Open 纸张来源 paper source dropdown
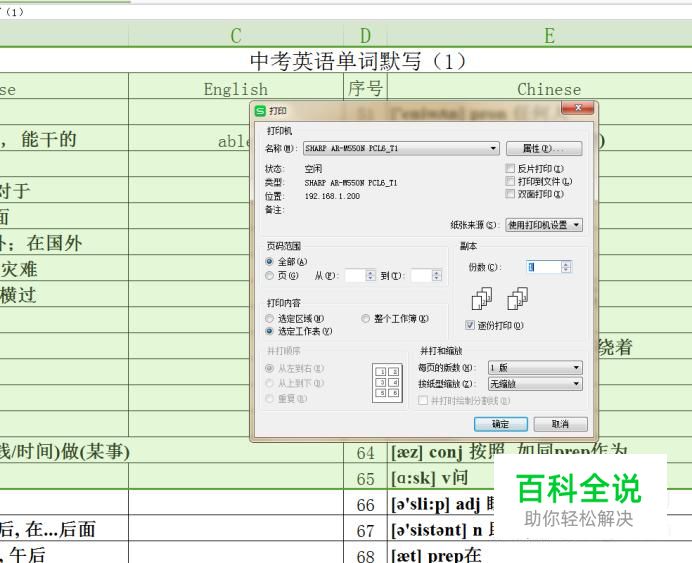The height and width of the screenshot is (563, 692). pos(544,225)
